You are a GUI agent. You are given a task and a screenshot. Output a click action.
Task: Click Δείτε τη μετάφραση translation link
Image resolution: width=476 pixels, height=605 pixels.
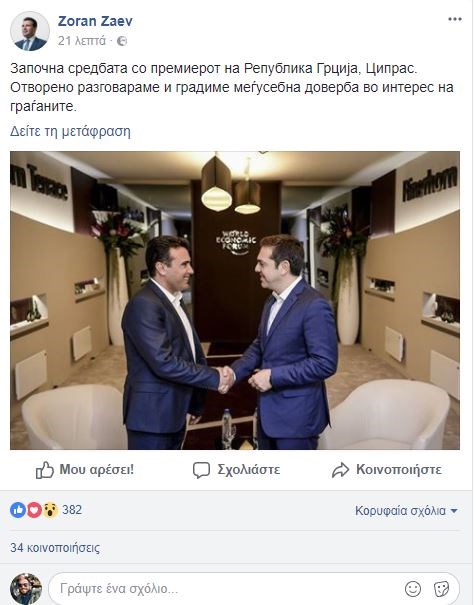coord(70,131)
